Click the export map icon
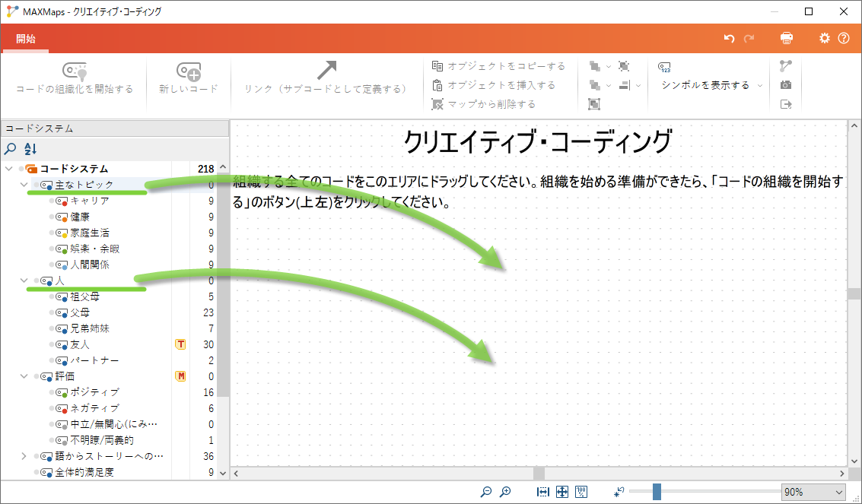The image size is (862, 504). point(786,103)
